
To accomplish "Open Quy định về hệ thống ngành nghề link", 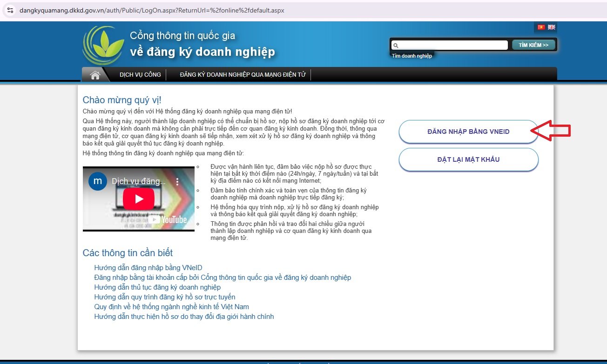I will 171,307.
